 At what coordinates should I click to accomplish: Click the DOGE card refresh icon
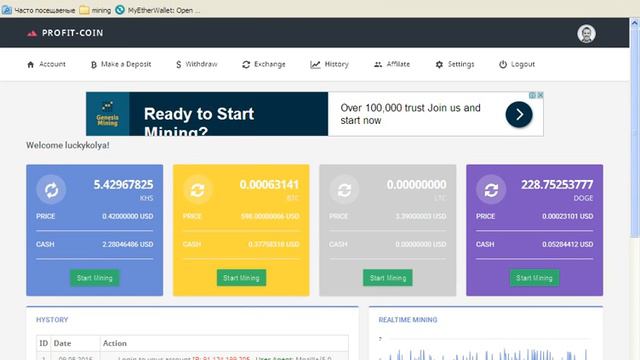tap(491, 190)
